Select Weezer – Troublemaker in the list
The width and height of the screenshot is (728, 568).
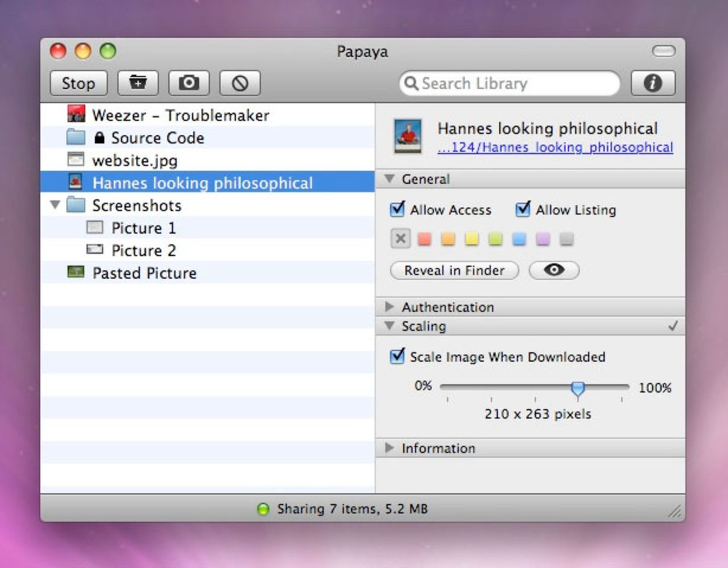coord(180,115)
